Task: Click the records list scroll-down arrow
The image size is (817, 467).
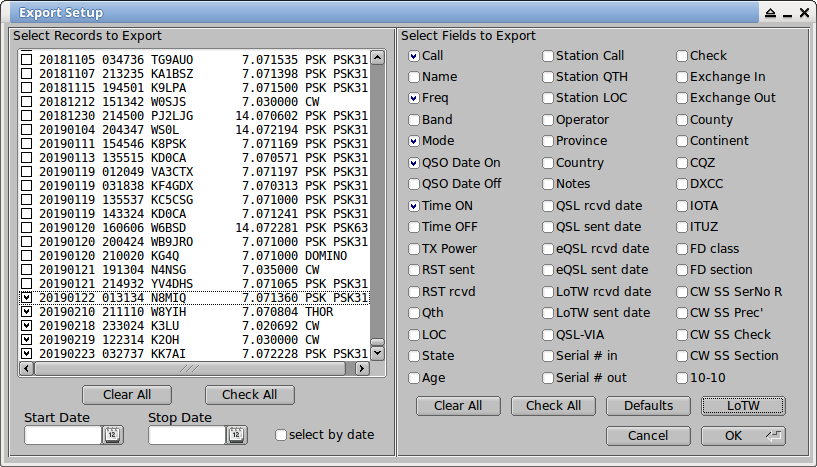Action: [x=378, y=353]
